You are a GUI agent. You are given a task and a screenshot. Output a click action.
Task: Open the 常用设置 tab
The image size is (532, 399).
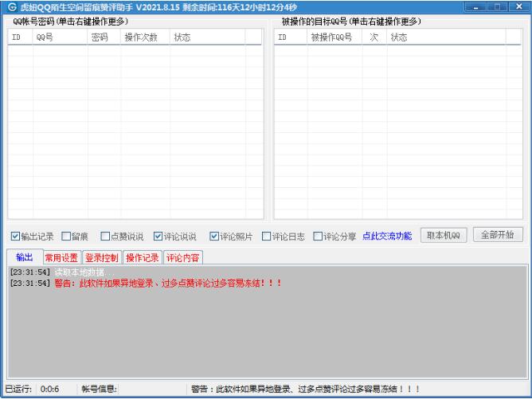click(62, 258)
